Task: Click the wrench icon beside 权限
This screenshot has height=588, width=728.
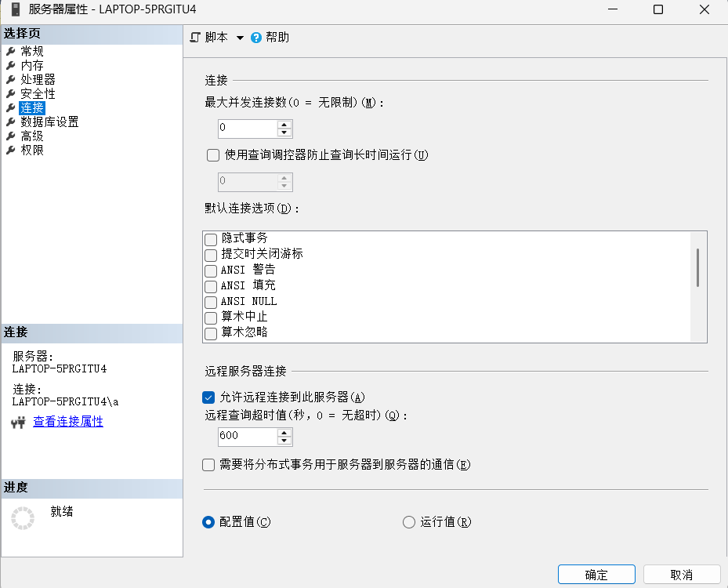Action: click(x=11, y=151)
